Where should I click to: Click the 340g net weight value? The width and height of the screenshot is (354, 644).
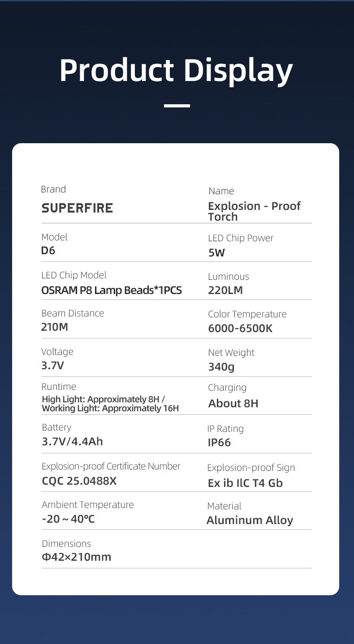coord(221,367)
